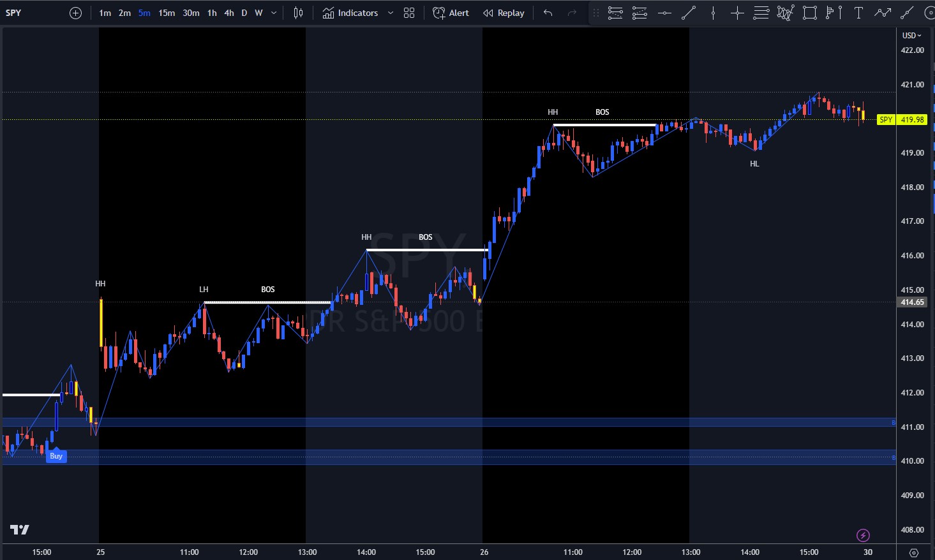Switch to the 4h timeframe
Viewport: 935px width, 560px height.
point(228,13)
